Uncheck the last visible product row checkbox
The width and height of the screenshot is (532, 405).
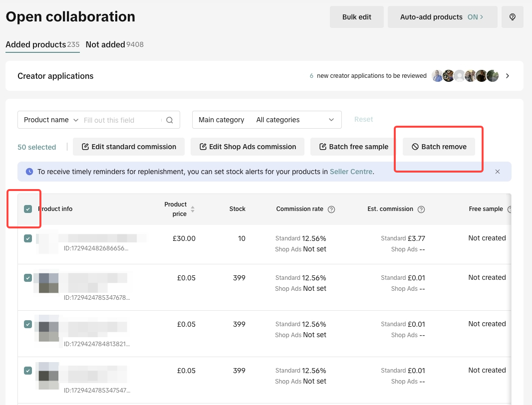tap(28, 371)
